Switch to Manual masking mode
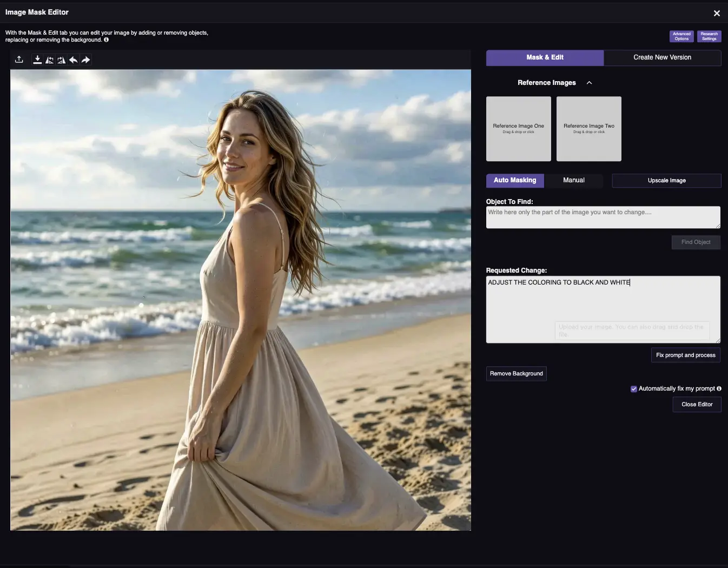The width and height of the screenshot is (728, 568). coord(573,180)
